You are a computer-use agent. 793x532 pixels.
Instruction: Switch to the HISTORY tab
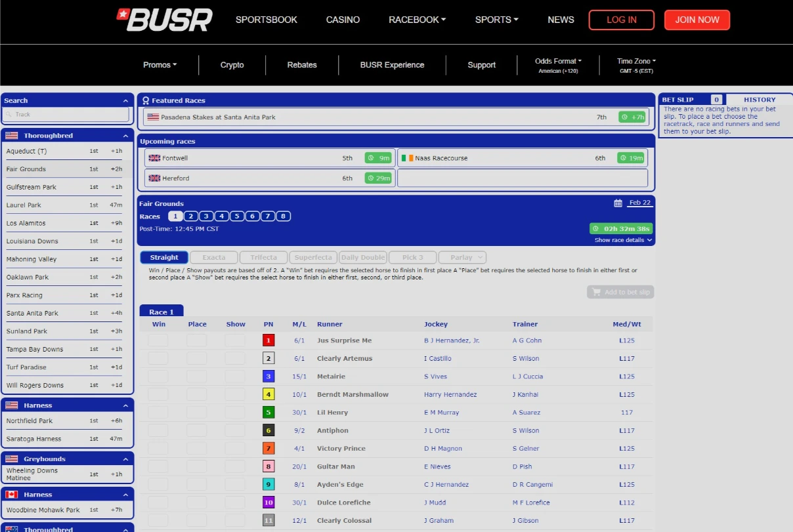pyautogui.click(x=759, y=99)
